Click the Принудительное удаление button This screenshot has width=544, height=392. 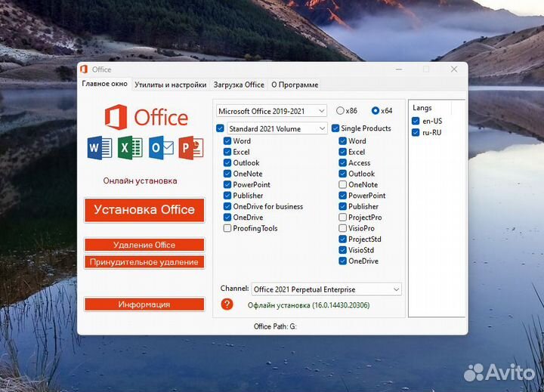[144, 262]
